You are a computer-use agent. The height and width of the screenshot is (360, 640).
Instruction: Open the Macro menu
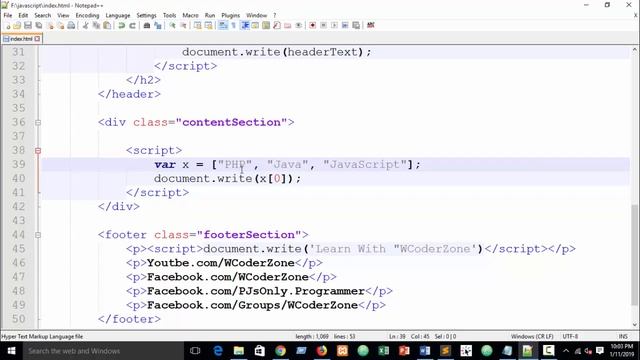190,15
